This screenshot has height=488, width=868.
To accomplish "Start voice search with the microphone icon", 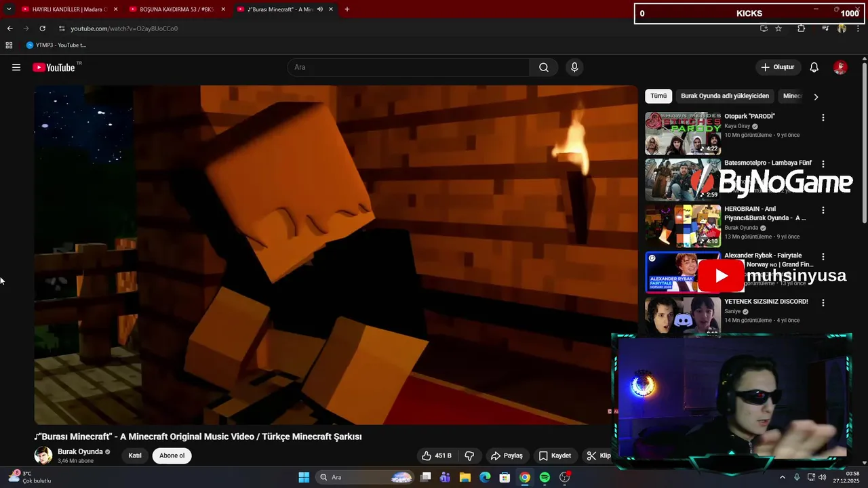I will click(574, 67).
